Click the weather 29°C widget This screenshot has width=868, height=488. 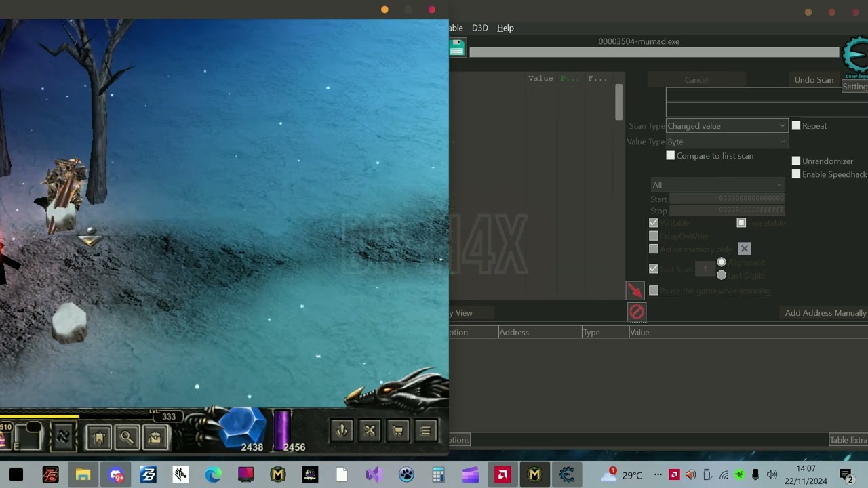click(x=622, y=474)
